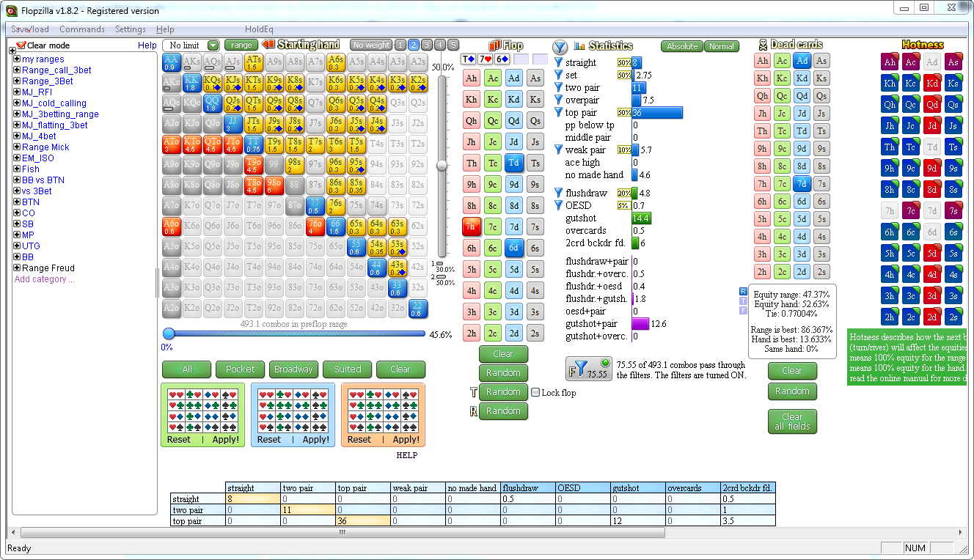Toggle the weak pair filter funnel
Screen dimensions: 974x560
559,150
